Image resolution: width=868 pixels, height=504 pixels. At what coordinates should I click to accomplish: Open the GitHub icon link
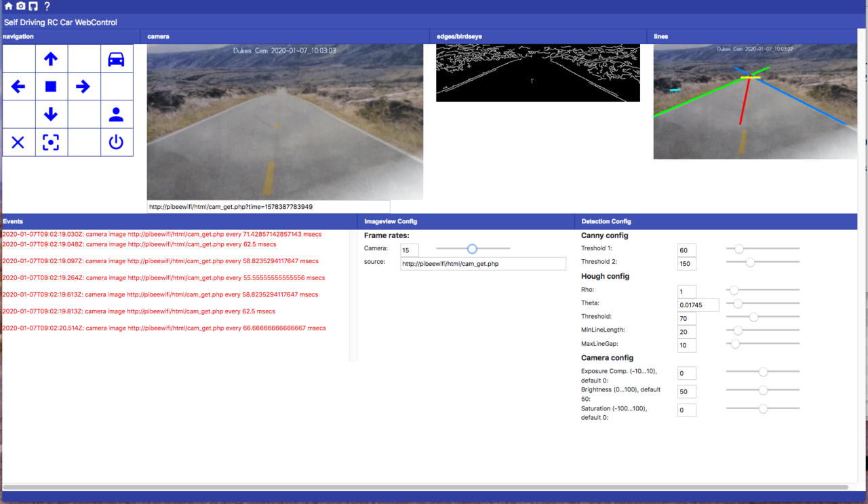(x=33, y=6)
